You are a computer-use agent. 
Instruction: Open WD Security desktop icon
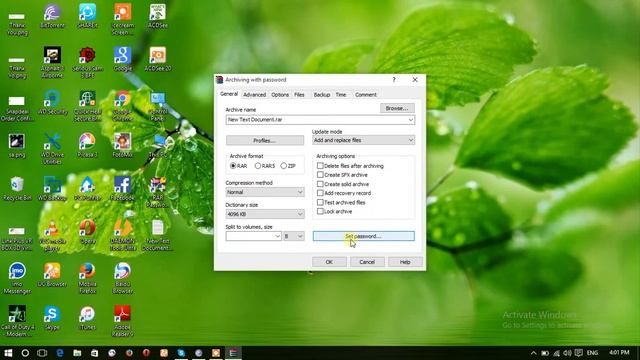tap(52, 102)
